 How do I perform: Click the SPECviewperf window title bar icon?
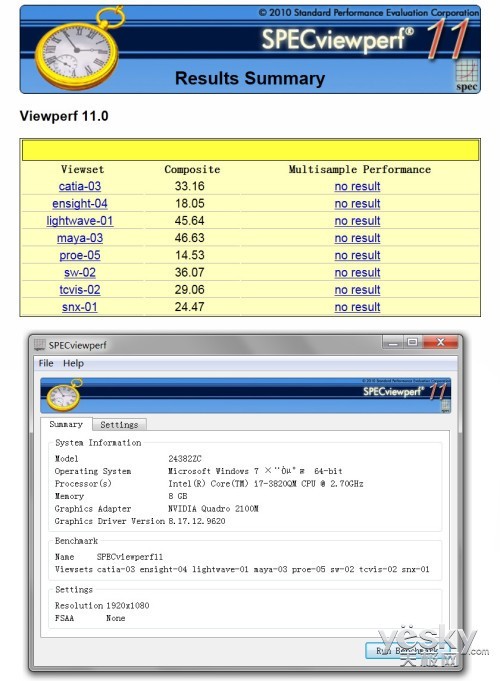[40, 344]
